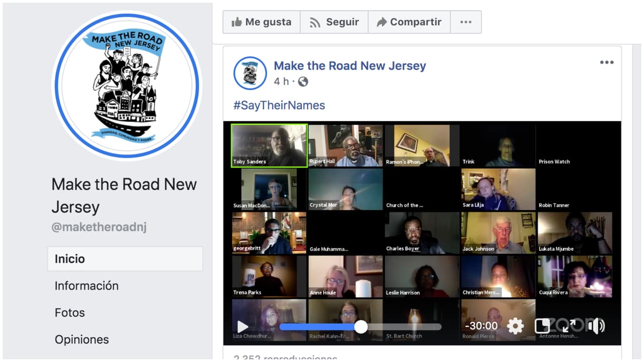
Task: Go to Información section
Action: tap(87, 286)
